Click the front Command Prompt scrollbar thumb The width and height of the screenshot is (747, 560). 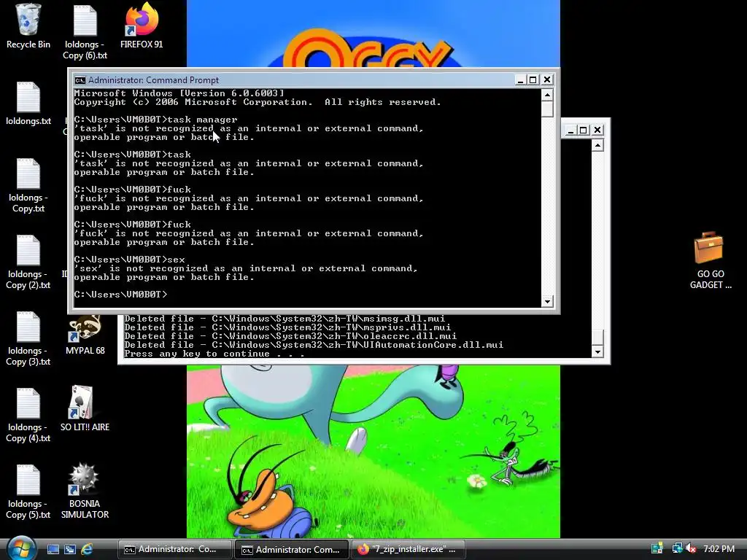547,109
